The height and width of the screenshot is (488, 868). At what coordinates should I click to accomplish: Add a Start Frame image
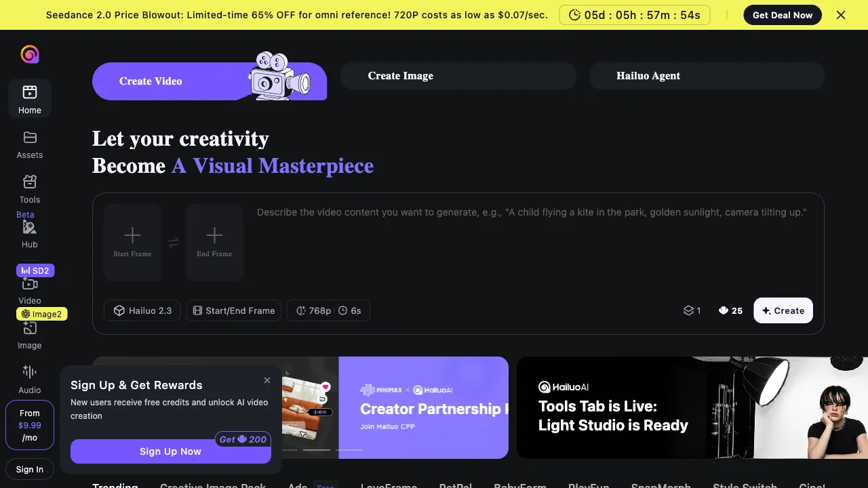(132, 242)
